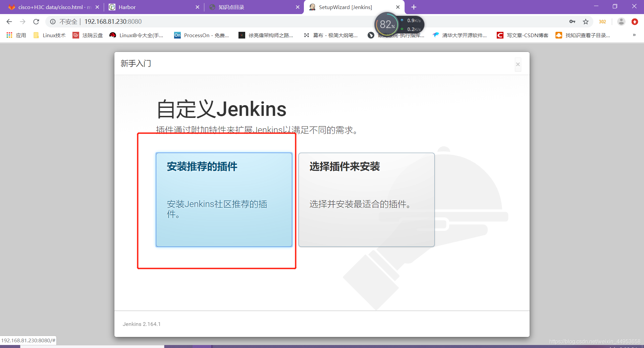Open the 法院云盘 bookmark
Viewport: 644px width, 348px height.
[x=88, y=35]
